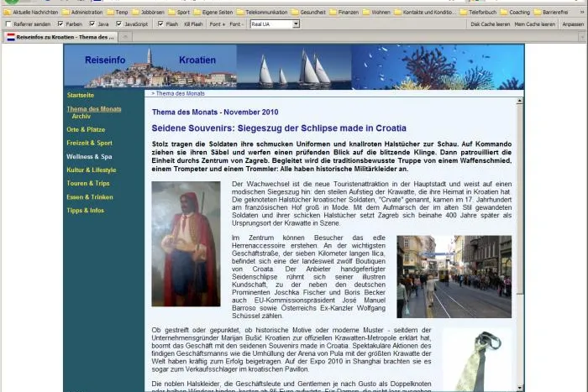588x392 pixels.
Task: Open Tipps & Infos menu item
Action: pyautogui.click(x=85, y=211)
